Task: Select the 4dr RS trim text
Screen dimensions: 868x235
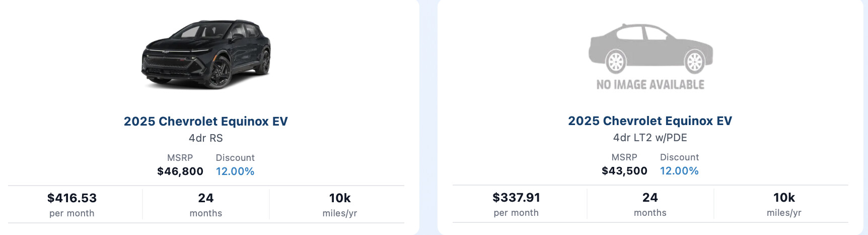Action: 206,138
